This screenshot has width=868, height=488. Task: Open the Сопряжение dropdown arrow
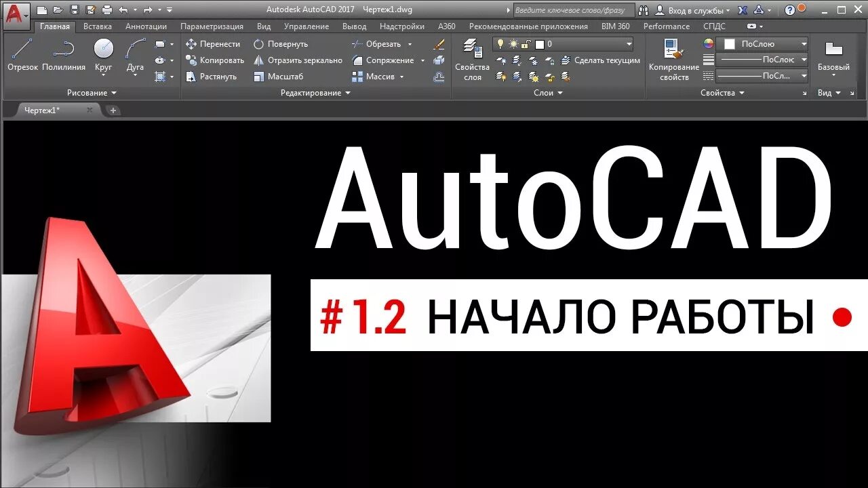pos(422,60)
